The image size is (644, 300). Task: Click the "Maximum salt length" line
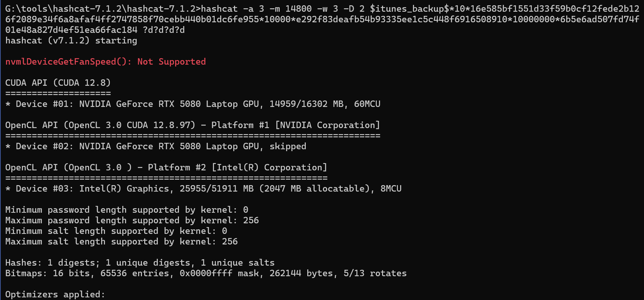click(x=121, y=241)
